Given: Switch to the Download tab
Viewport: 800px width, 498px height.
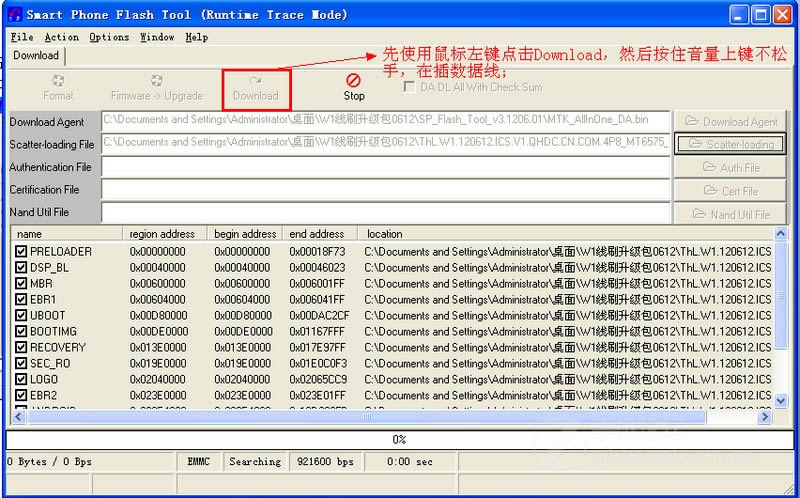Looking at the screenshot, I should click(x=36, y=56).
